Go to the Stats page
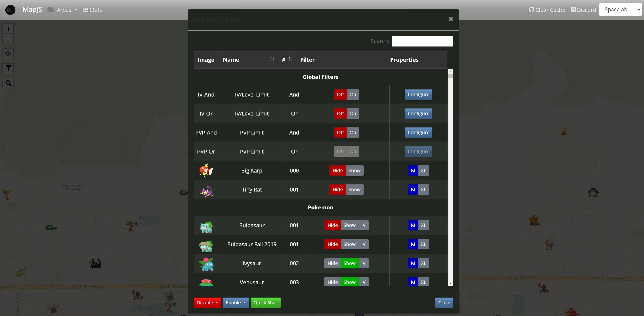This screenshot has width=644, height=316. pos(92,10)
